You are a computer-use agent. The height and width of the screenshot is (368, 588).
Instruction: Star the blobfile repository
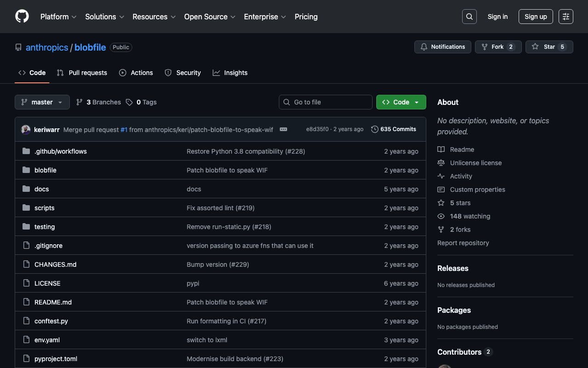(x=549, y=47)
